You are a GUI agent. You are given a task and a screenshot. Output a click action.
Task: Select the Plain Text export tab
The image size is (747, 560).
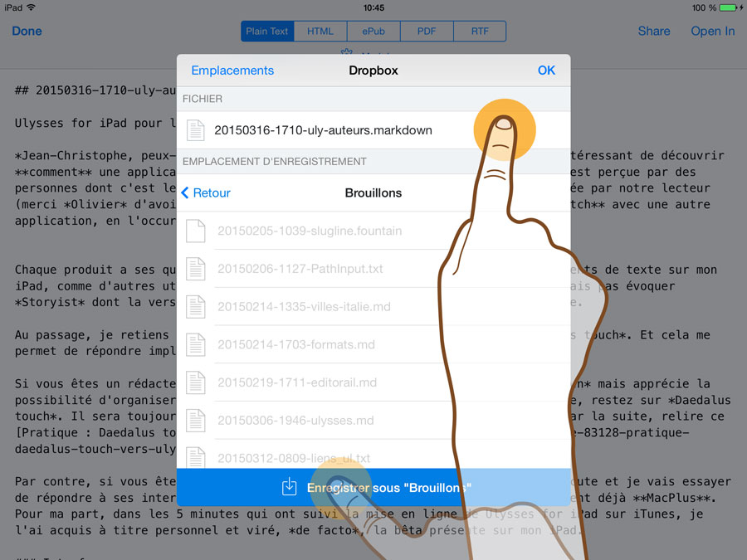click(267, 31)
